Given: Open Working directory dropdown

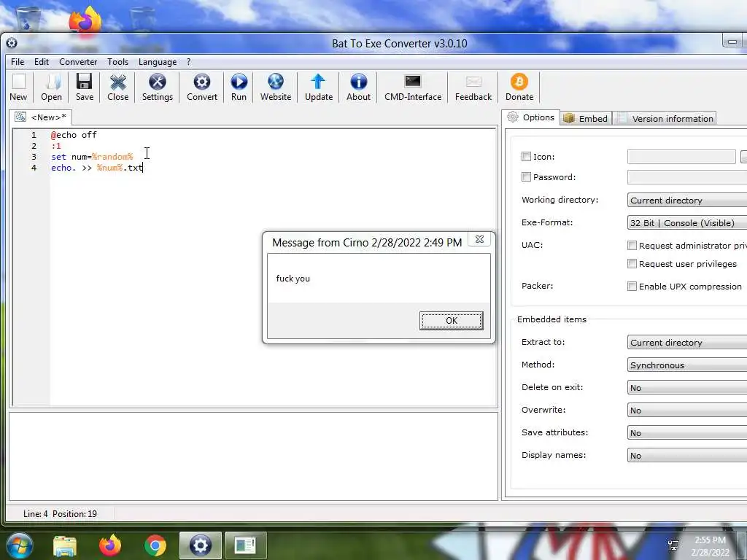Looking at the screenshot, I should click(x=687, y=200).
